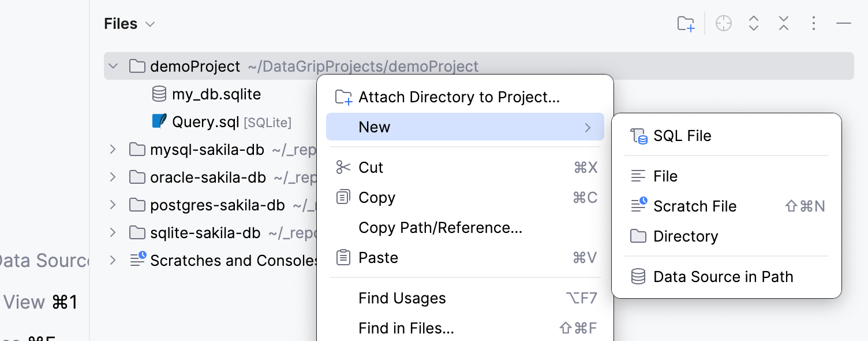Click Copy Path/Reference in the menu
Viewport: 868px width, 341px height.
coord(440,227)
